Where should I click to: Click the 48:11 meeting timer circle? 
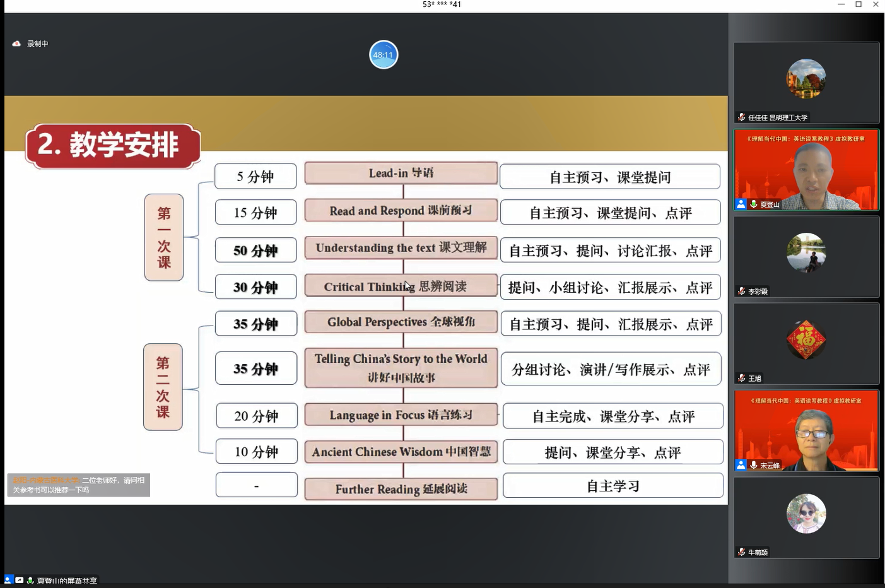[384, 55]
